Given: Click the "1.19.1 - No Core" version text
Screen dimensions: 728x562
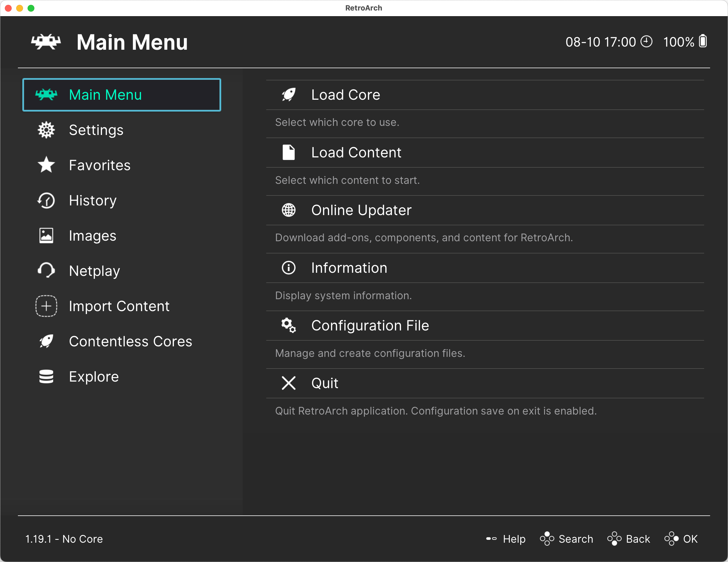Looking at the screenshot, I should (x=64, y=539).
